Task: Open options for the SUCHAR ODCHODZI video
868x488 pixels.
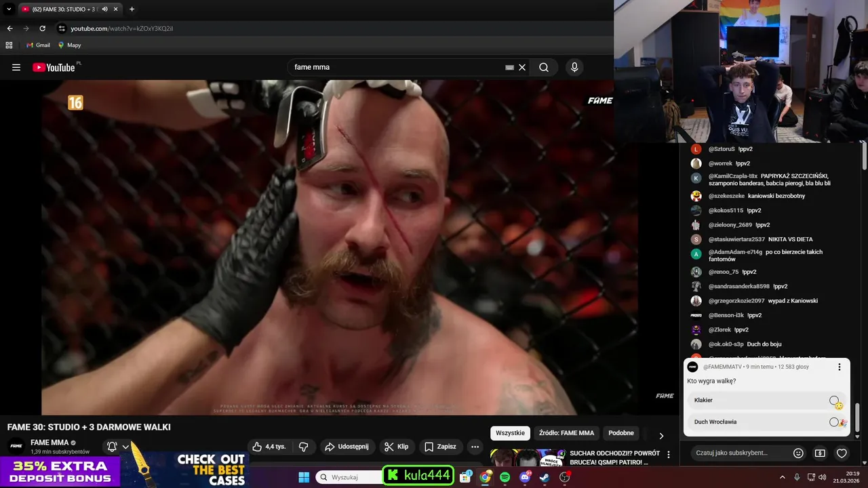Action: pos(669,455)
